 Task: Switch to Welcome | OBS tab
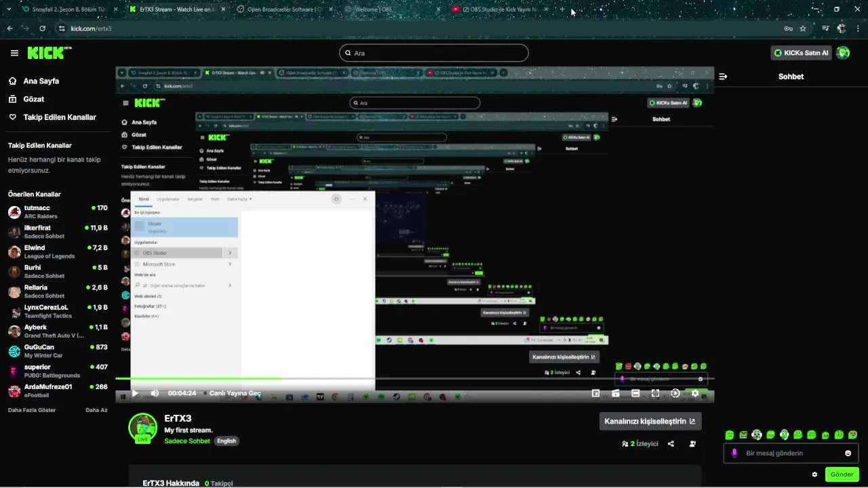391,9
